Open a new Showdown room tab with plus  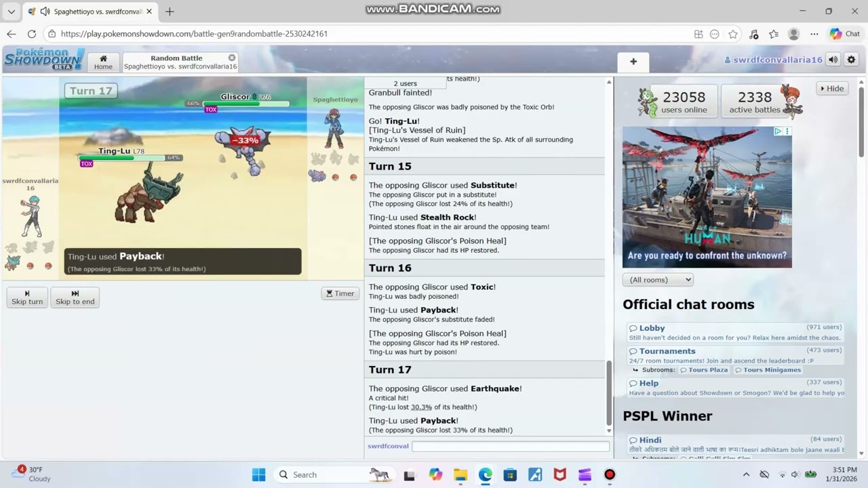point(633,62)
